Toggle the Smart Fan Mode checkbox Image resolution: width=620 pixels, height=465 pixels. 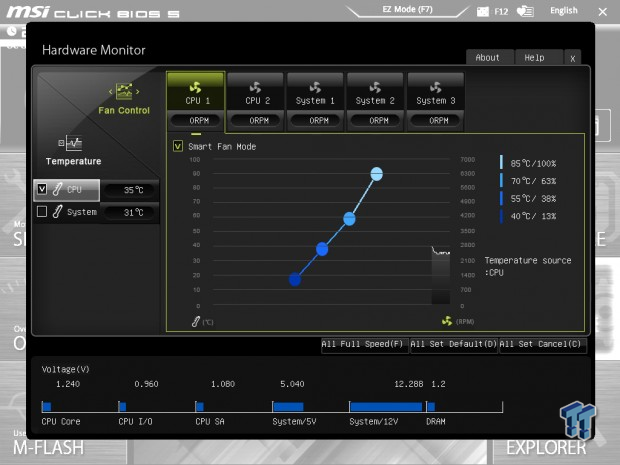click(178, 146)
